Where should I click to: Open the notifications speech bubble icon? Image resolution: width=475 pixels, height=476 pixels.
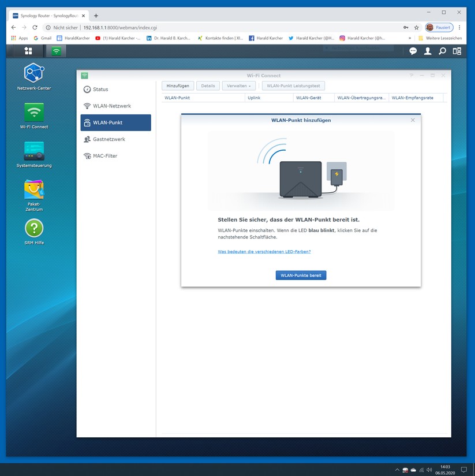413,51
